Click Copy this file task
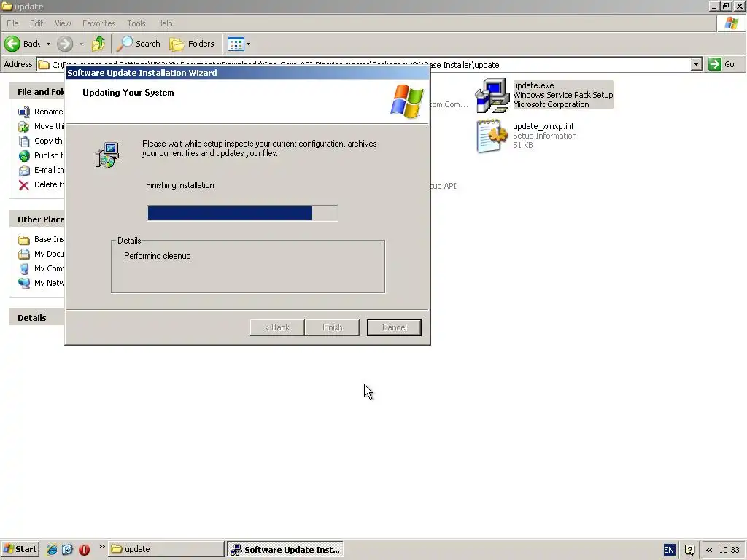This screenshot has width=747, height=560. 41,141
